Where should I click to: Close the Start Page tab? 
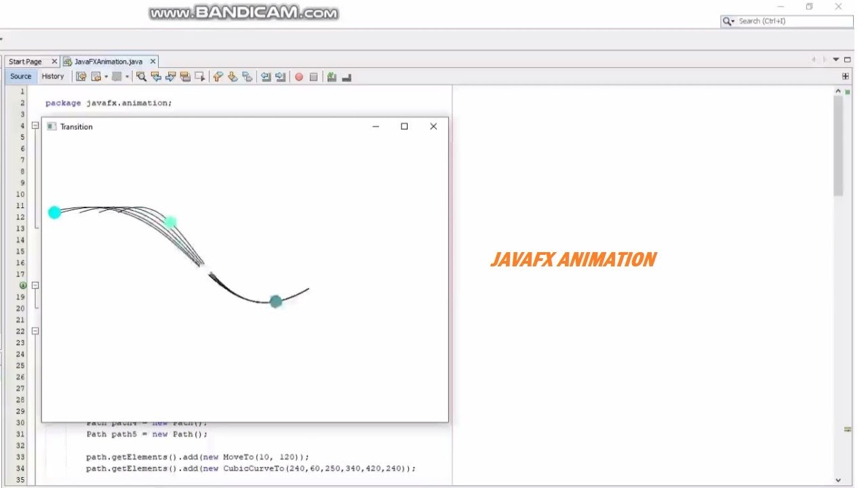54,62
